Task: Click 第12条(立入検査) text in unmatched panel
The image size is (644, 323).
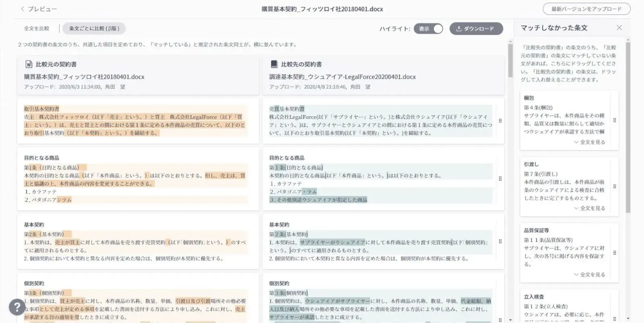Action: click(546, 306)
